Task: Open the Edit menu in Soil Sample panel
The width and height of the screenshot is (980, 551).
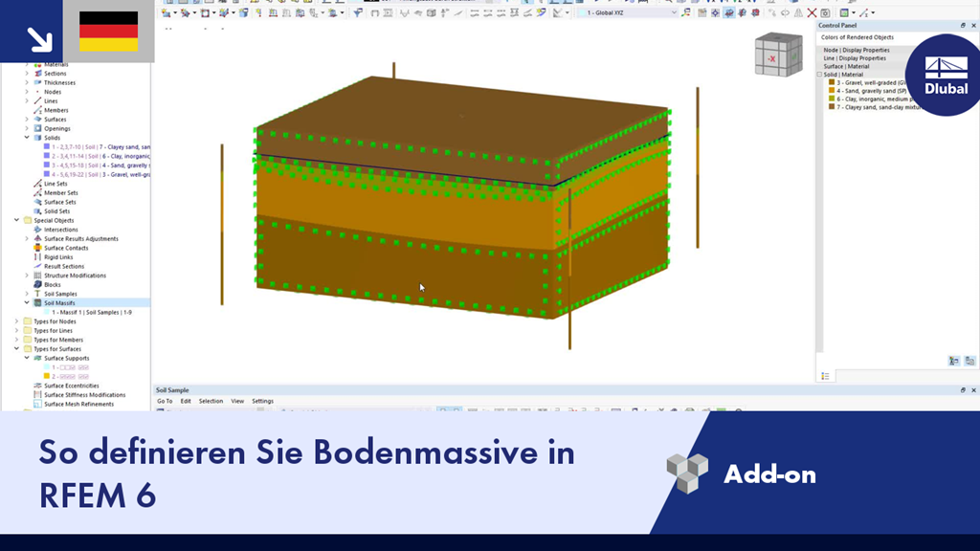Action: tap(186, 401)
